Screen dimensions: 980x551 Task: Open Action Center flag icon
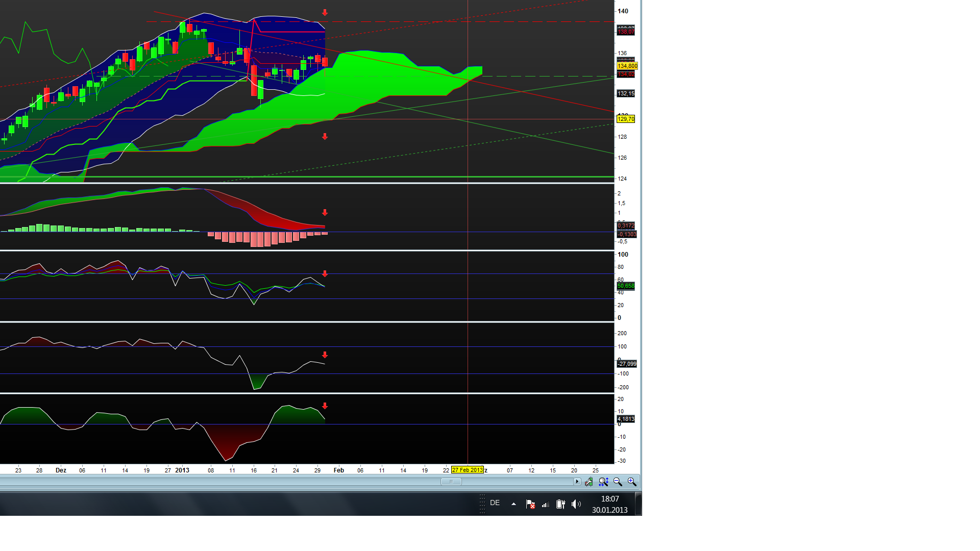coord(530,504)
